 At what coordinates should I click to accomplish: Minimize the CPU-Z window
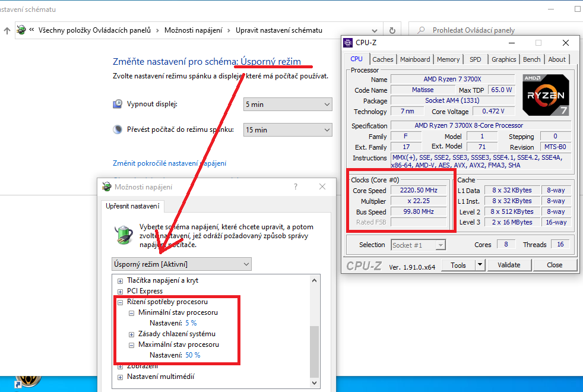(x=512, y=43)
